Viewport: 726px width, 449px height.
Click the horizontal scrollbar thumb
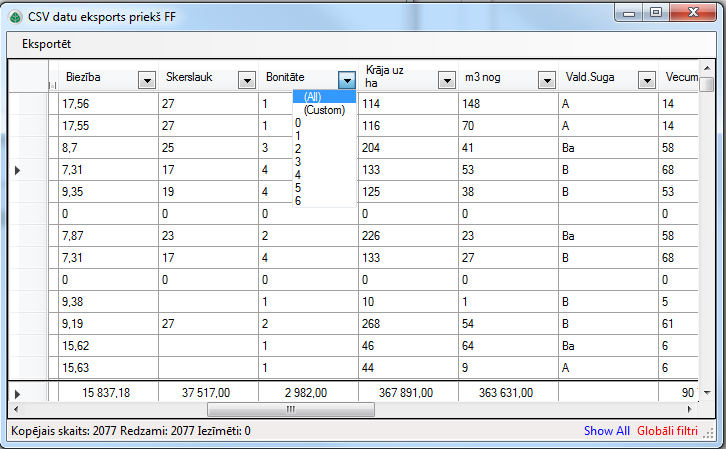[290, 409]
